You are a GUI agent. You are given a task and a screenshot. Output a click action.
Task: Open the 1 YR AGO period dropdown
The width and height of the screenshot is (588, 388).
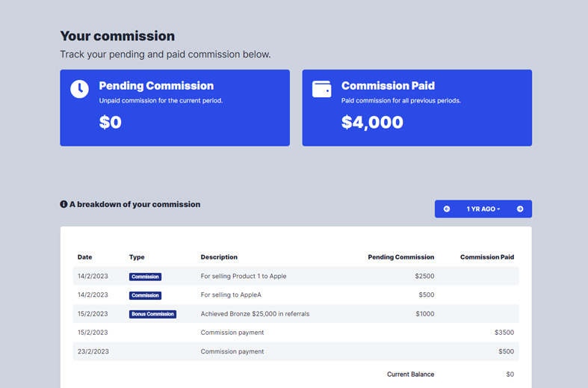tap(483, 209)
